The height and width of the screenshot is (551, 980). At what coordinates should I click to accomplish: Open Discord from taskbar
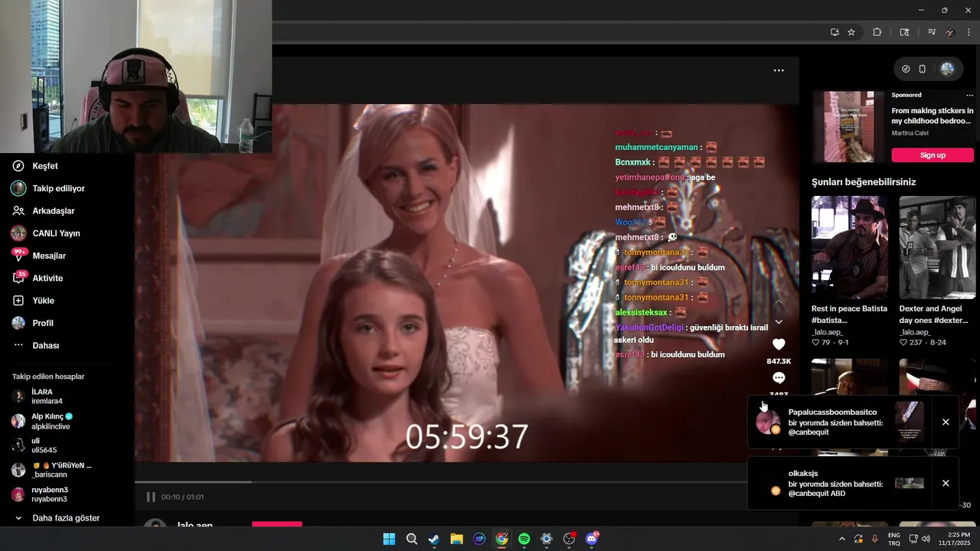[591, 539]
